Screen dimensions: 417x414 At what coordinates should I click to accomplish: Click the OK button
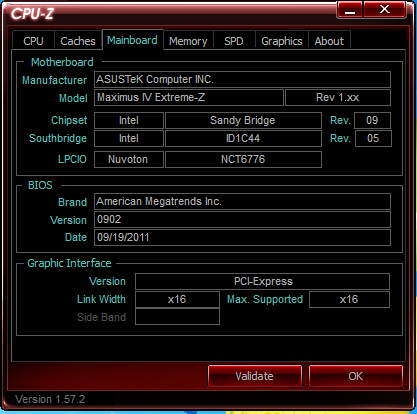click(x=356, y=376)
